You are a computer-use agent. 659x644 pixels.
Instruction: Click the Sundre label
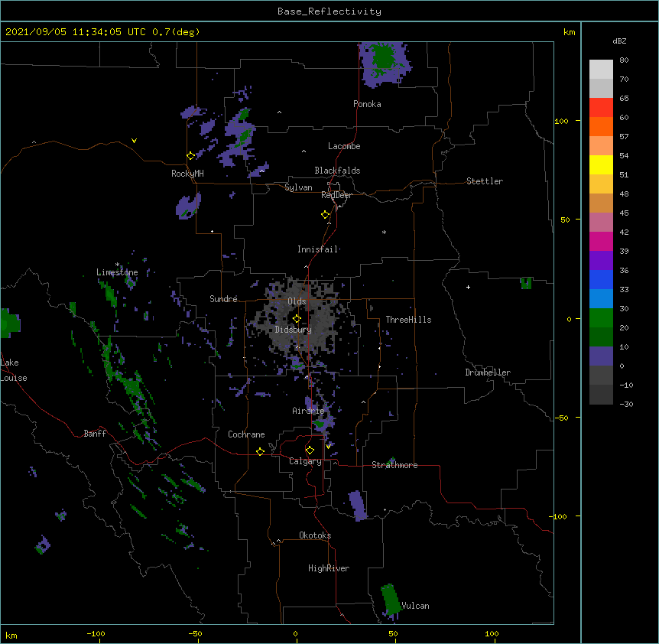223,299
